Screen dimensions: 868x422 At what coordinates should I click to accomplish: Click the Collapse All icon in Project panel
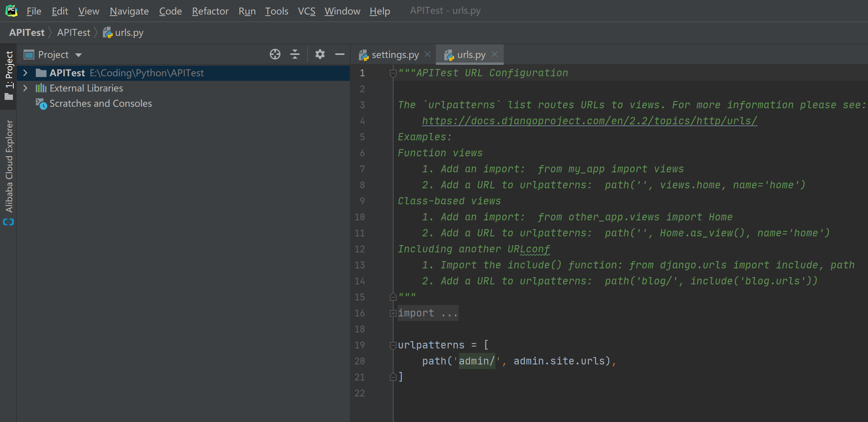pos(295,55)
